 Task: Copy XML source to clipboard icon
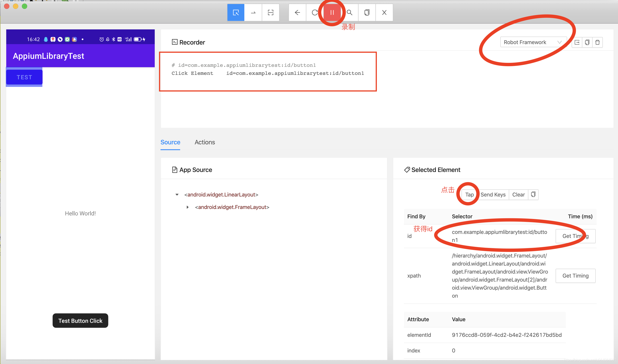[367, 12]
